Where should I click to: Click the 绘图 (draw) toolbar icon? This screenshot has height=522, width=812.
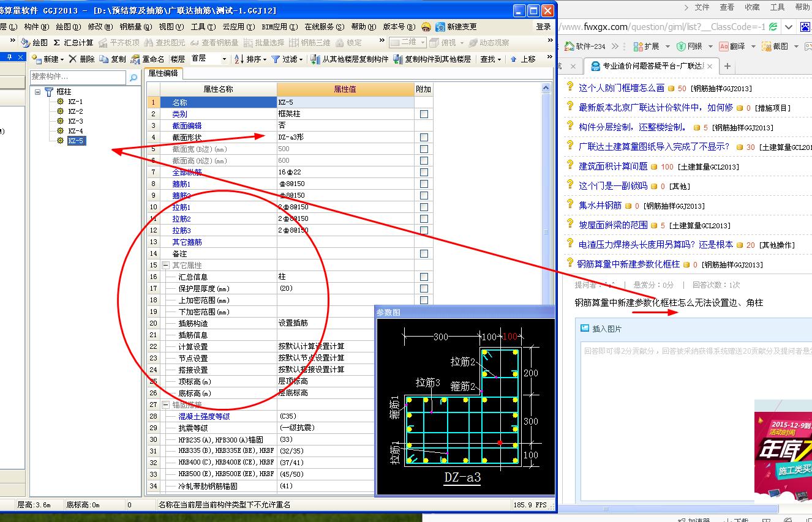tap(26, 43)
